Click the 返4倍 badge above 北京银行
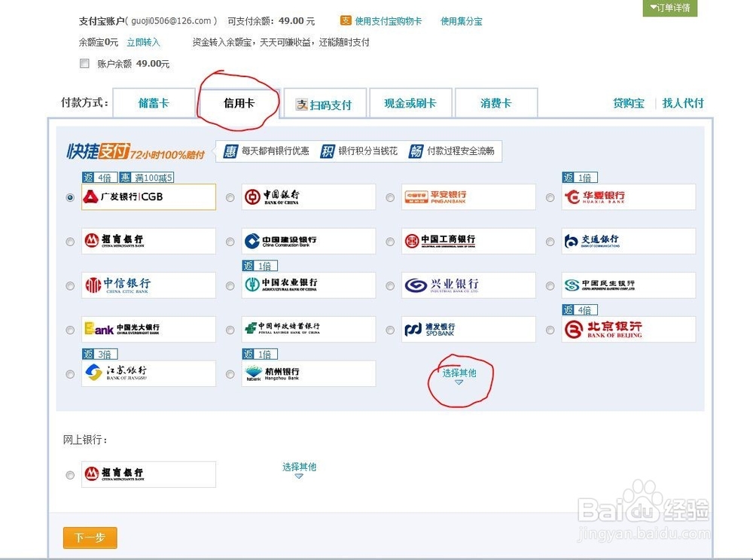This screenshot has width=753, height=560. 580,310
